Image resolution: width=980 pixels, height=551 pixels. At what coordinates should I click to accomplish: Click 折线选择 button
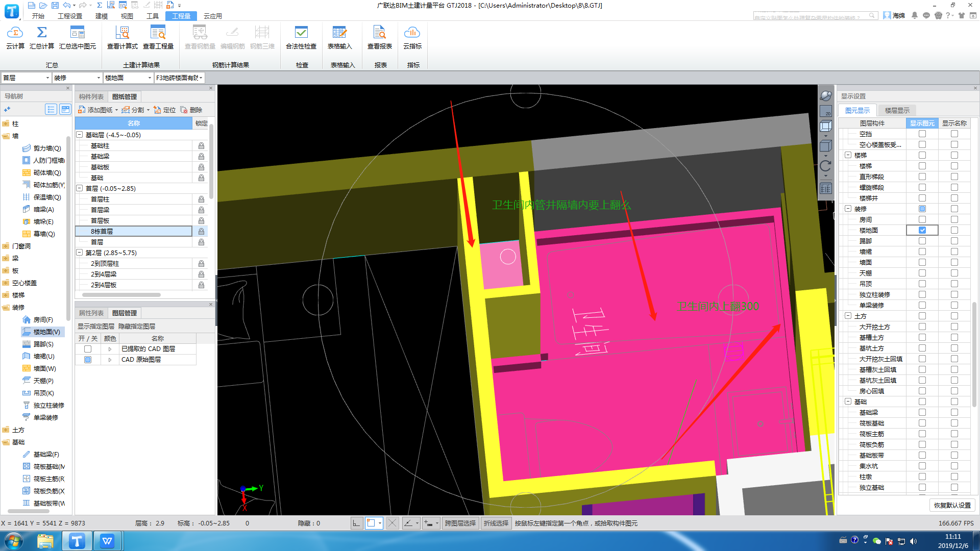click(x=496, y=523)
